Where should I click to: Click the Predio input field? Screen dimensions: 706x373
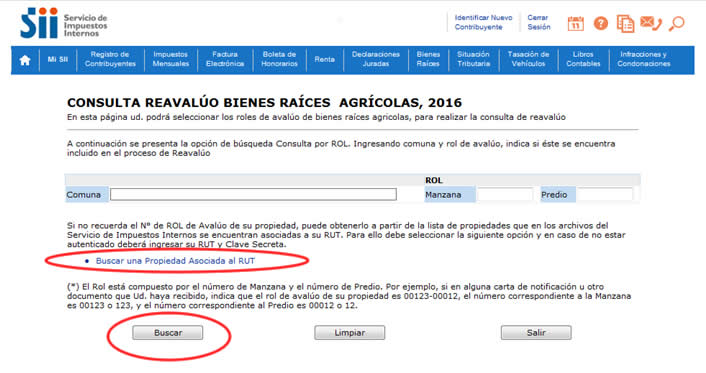605,195
